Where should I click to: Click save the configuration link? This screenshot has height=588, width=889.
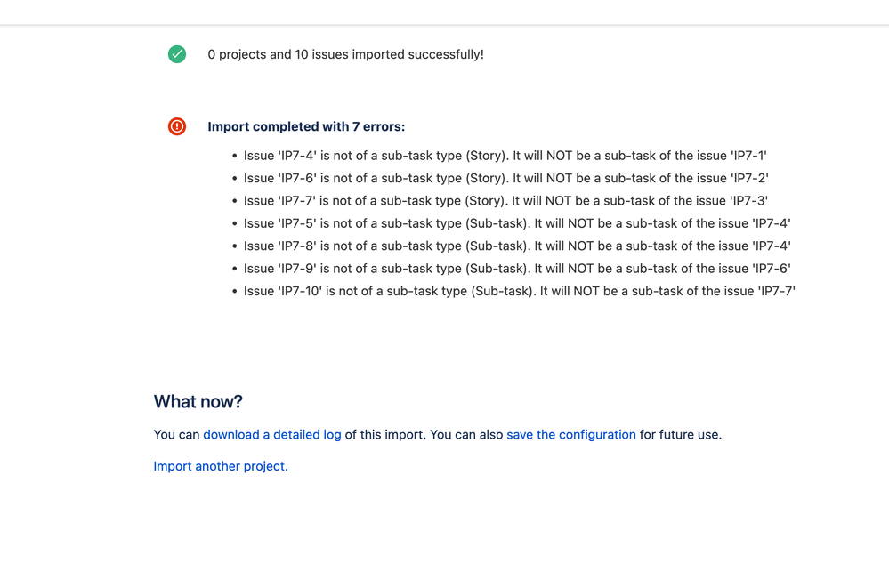point(571,435)
